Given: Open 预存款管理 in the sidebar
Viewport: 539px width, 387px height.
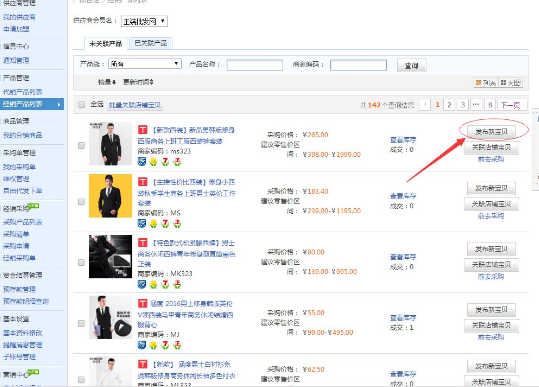Looking at the screenshot, I should 19,289.
